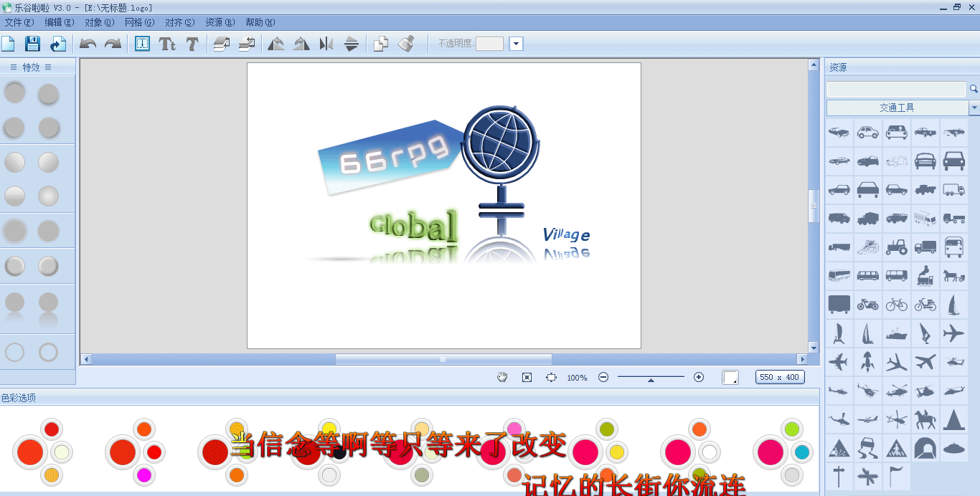Pick the paintbrush tool in toolbar
The image size is (980, 496).
[406, 44]
